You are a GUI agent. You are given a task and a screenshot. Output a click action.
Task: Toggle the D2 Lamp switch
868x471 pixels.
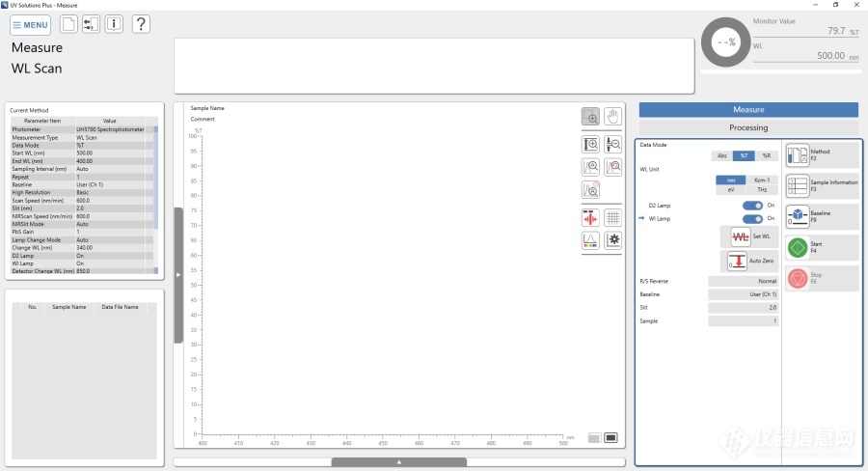[x=752, y=206]
